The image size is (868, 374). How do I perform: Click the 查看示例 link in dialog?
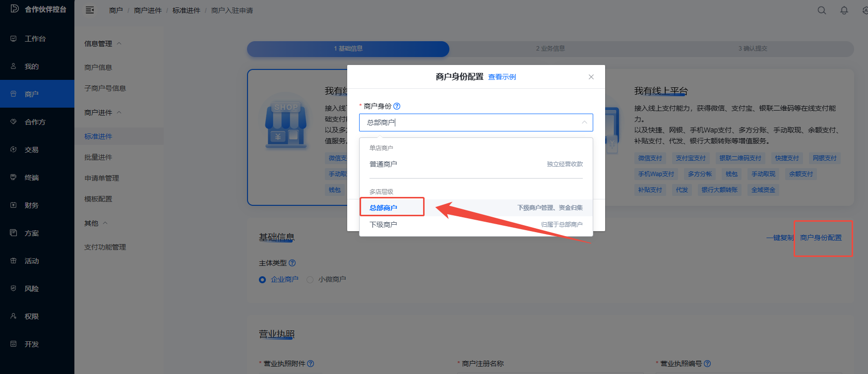click(x=502, y=77)
